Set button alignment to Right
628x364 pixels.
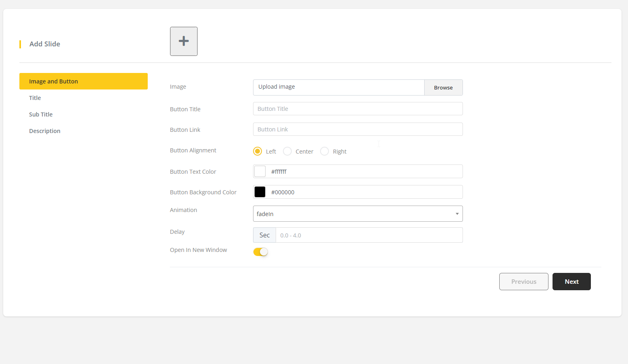tap(324, 151)
